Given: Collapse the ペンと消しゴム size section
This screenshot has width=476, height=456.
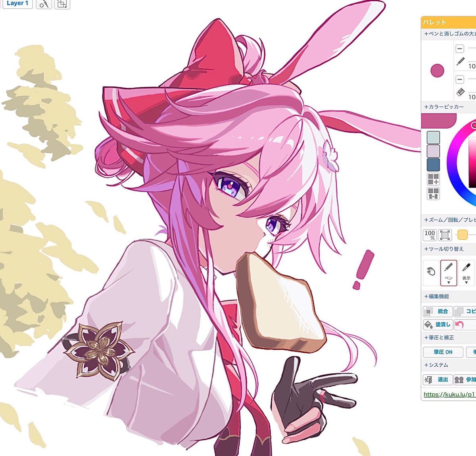Looking at the screenshot, I should [x=449, y=34].
